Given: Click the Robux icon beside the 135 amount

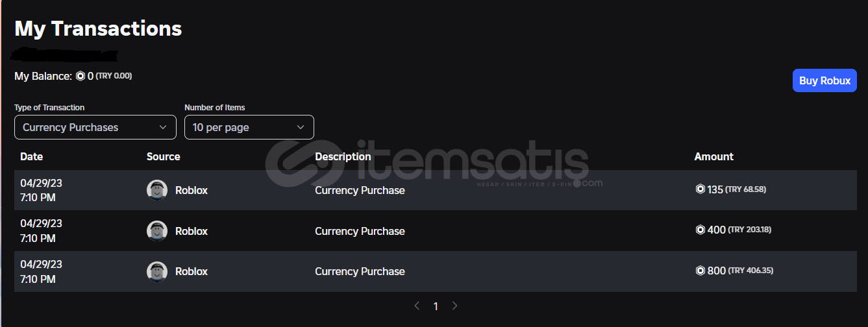Looking at the screenshot, I should click(700, 189).
